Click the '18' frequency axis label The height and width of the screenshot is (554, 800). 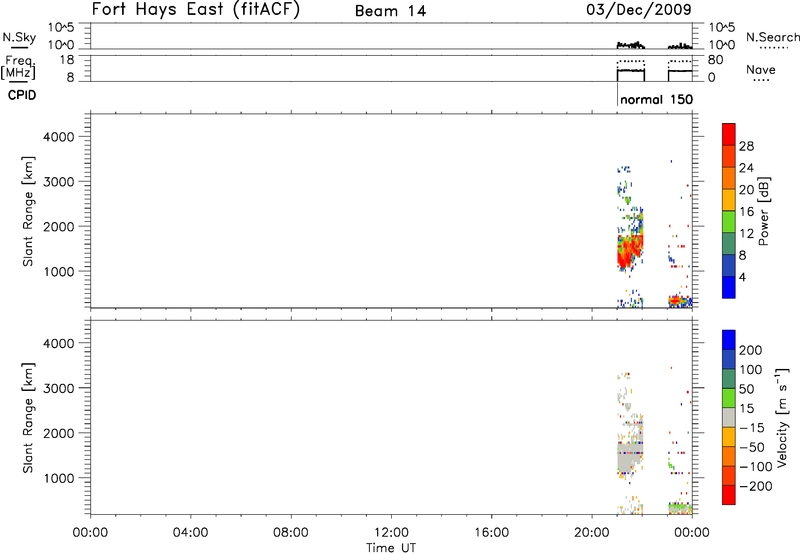click(67, 60)
